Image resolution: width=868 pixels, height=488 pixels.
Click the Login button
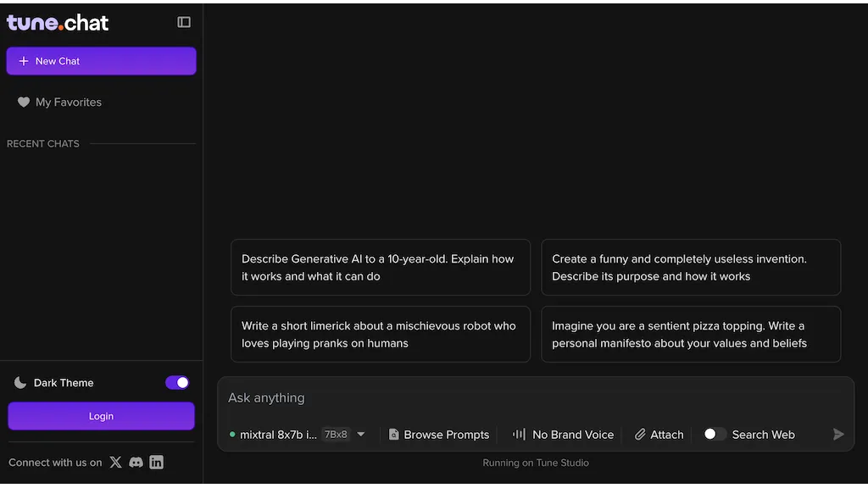tap(102, 416)
